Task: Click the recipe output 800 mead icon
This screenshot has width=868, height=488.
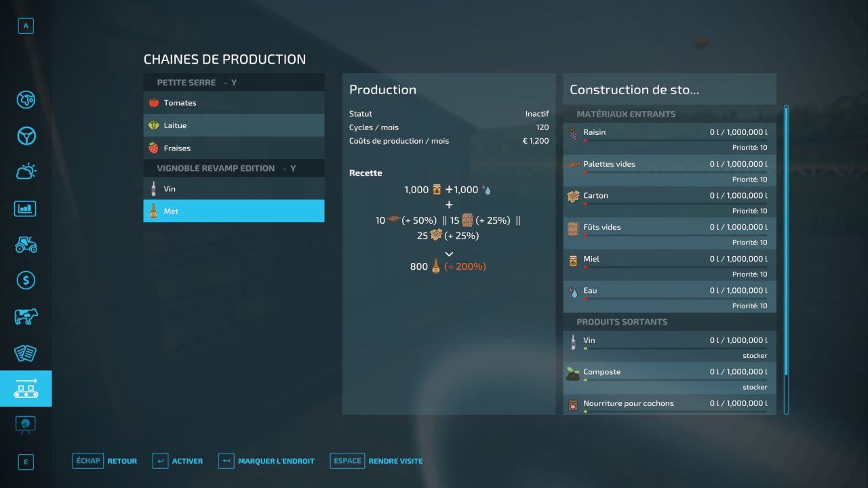Action: (435, 267)
